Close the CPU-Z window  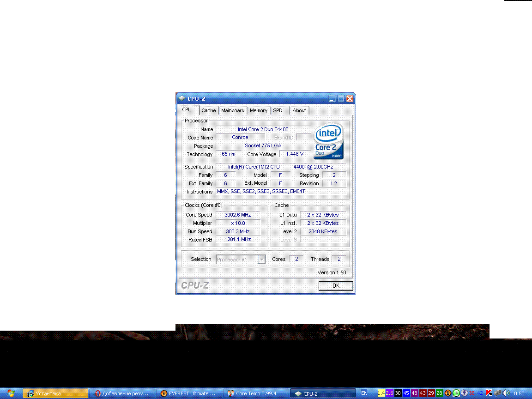click(350, 99)
